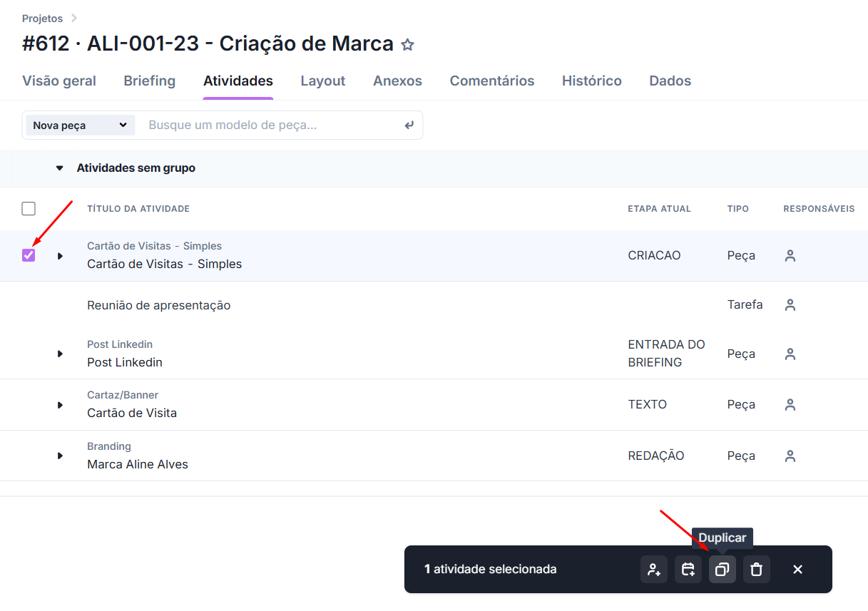
Task: Open the Histórico tab
Action: 591,81
